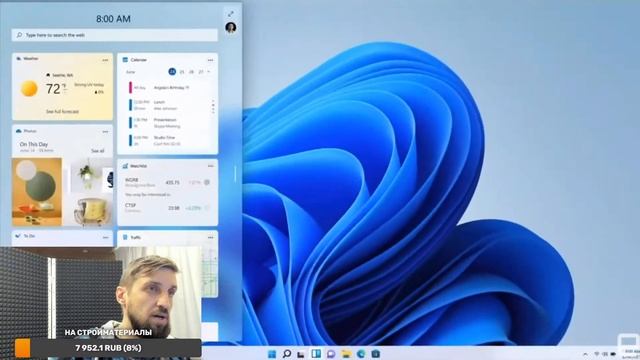Open the taskbar clock and date

pyautogui.click(x=631, y=354)
